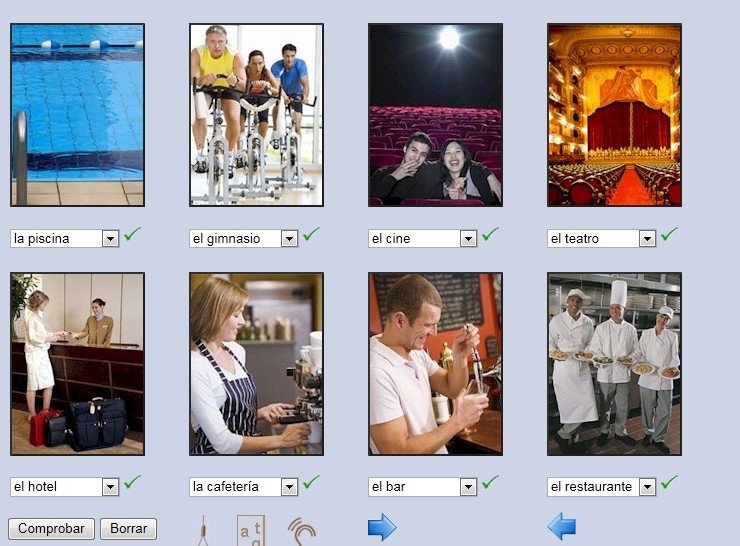The image size is (740, 546).
Task: Open the 'la piscina' dropdown
Action: click(x=110, y=239)
